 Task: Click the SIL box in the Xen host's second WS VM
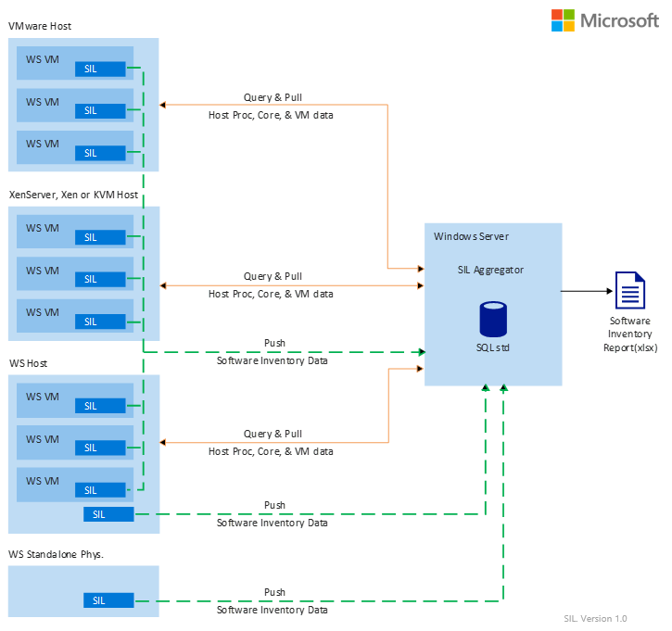[x=100, y=279]
